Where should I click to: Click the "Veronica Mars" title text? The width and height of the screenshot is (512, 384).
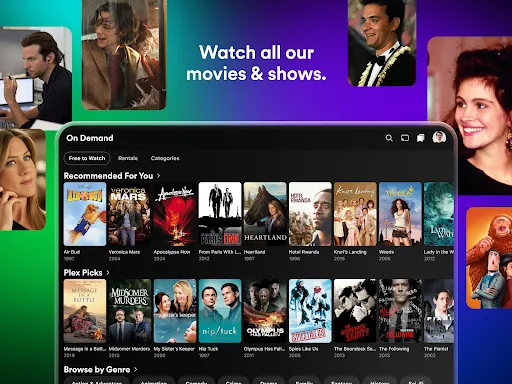(x=124, y=252)
